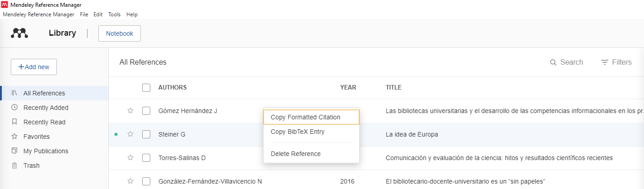Click the green unread dot beside Steiner G
The image size is (644, 189).
pyautogui.click(x=116, y=134)
